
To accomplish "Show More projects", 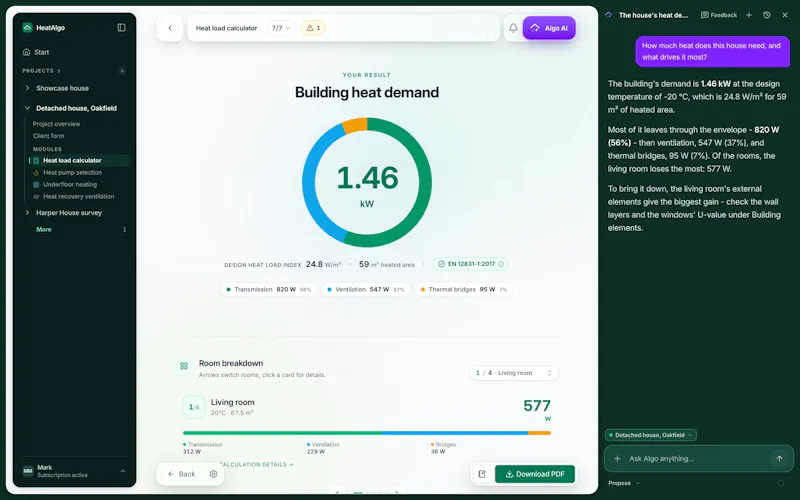I will coord(44,230).
